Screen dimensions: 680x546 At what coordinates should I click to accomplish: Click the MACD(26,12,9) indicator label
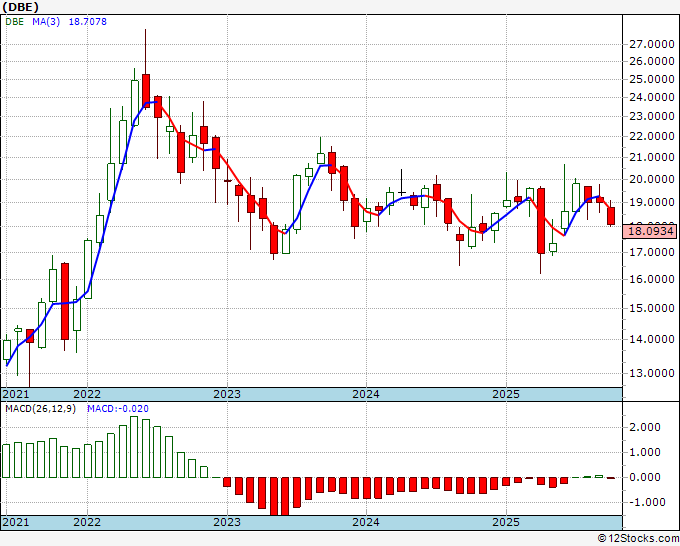(x=40, y=409)
